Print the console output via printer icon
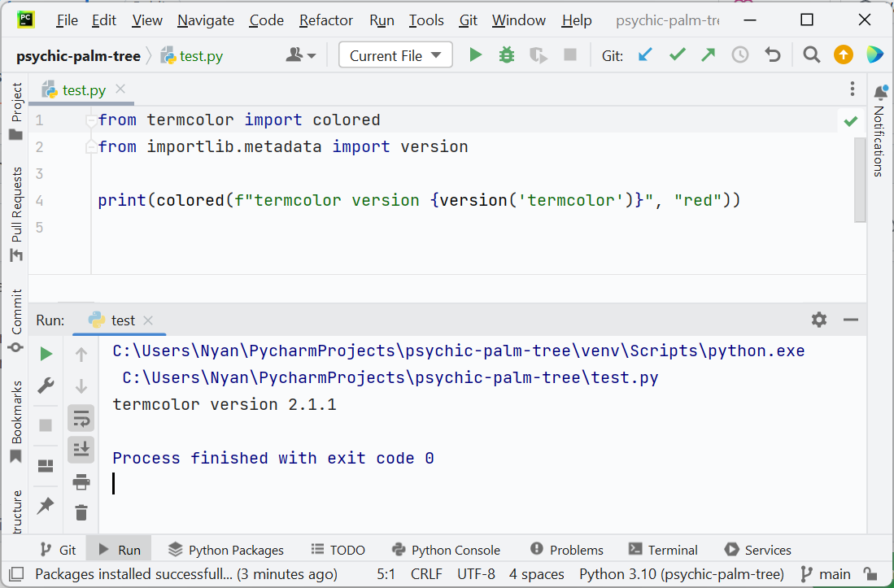 [81, 481]
